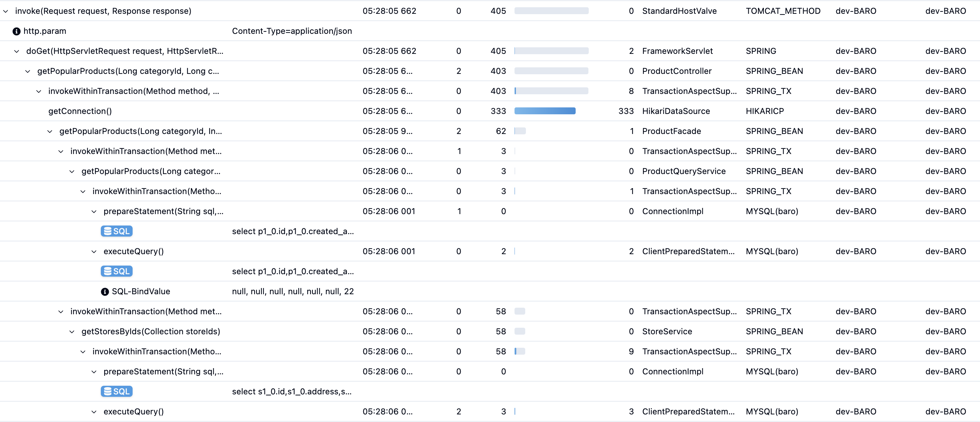
Task: Click the StoreService class cell
Action: 666,332
